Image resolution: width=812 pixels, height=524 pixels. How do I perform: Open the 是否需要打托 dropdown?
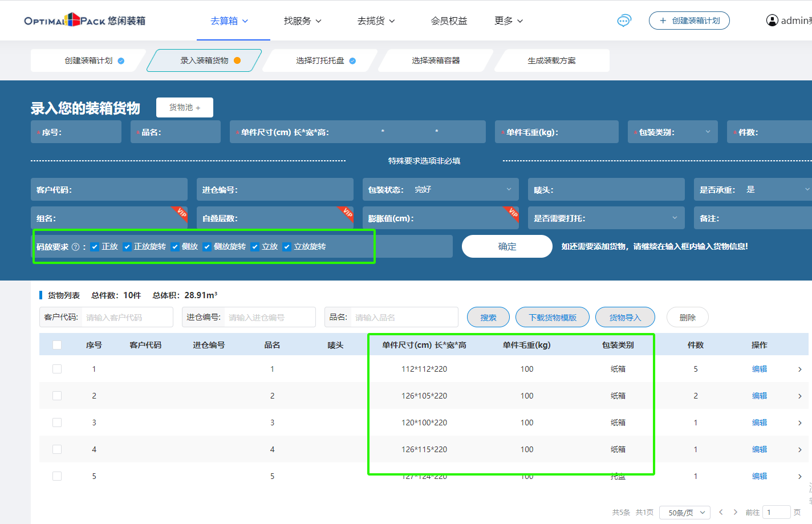point(606,218)
